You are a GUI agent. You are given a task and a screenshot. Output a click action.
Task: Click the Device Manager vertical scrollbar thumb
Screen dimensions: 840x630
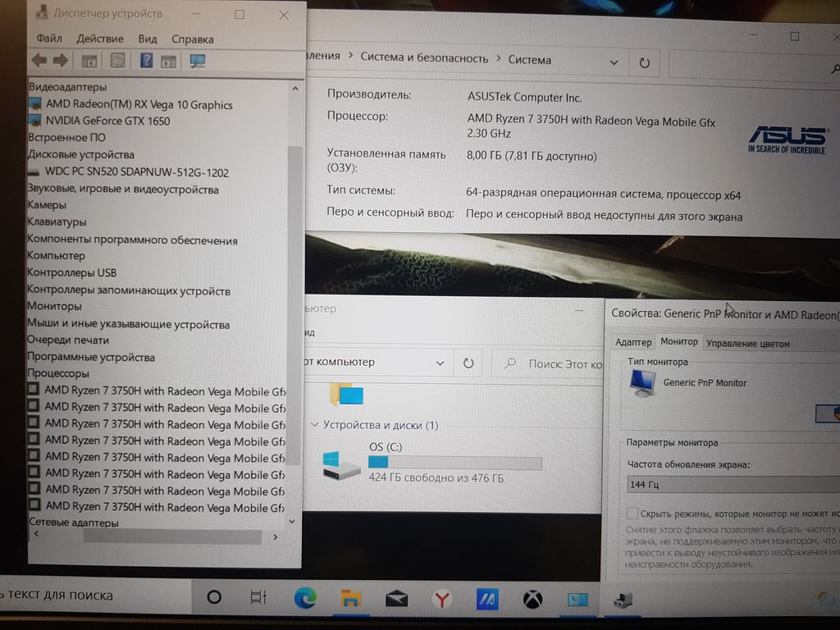[x=294, y=305]
